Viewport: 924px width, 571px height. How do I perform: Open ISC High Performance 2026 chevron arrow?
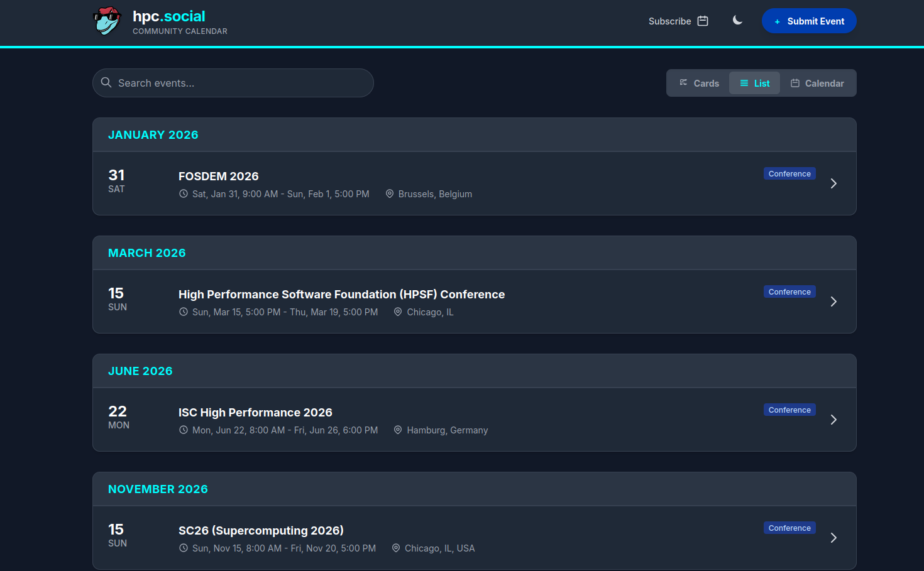pos(833,420)
